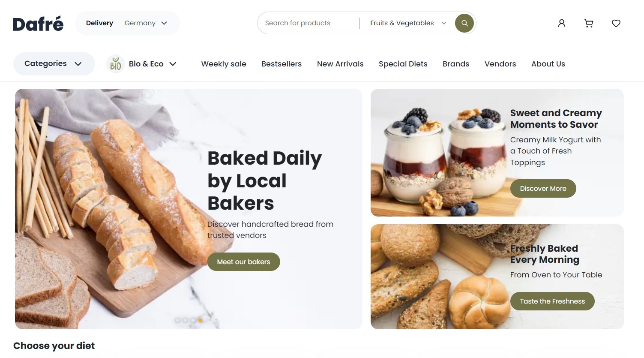Screen dimensions: 644x358
Task: Focus the Search for products field
Action: point(309,23)
